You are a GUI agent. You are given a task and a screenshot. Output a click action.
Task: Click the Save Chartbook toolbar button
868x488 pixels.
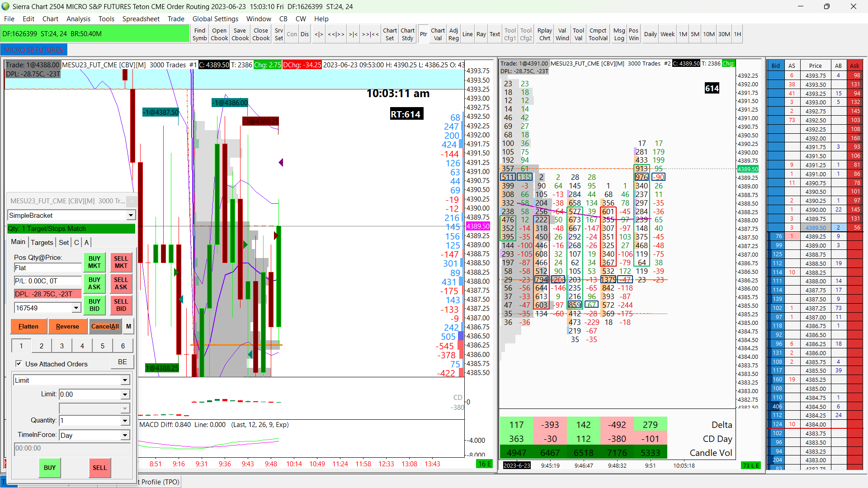[240, 34]
